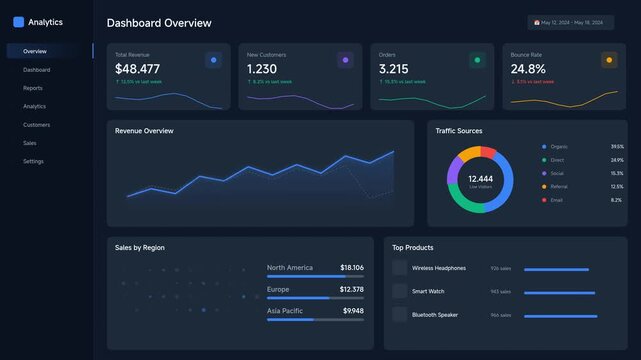The width and height of the screenshot is (641, 360).
Task: Open Customers in the sidebar
Action: coord(36,125)
